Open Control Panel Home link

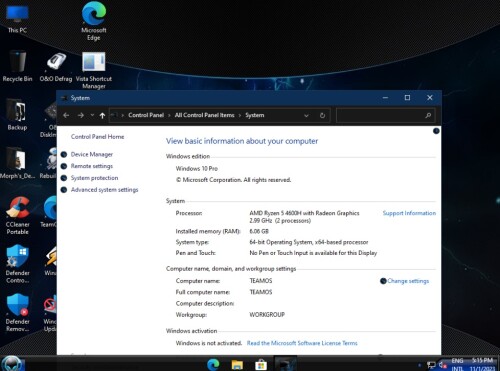tap(97, 137)
